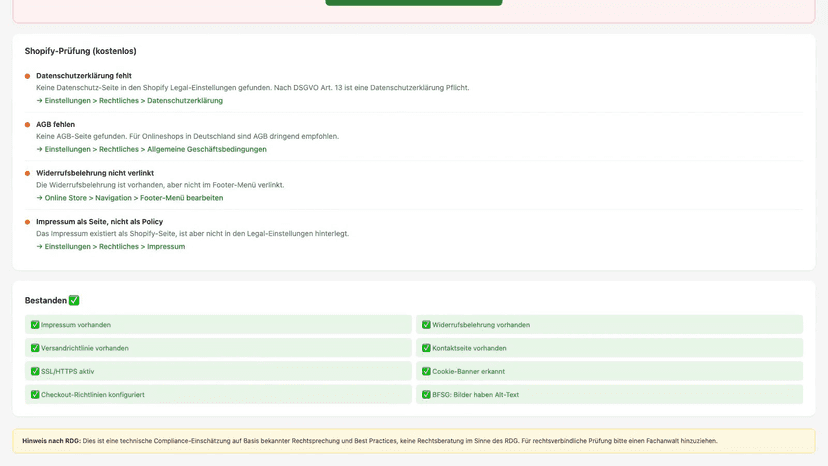The height and width of the screenshot is (466, 828).
Task: Click checkmark for Widerrufsbelehrung vorhanden
Action: (426, 324)
